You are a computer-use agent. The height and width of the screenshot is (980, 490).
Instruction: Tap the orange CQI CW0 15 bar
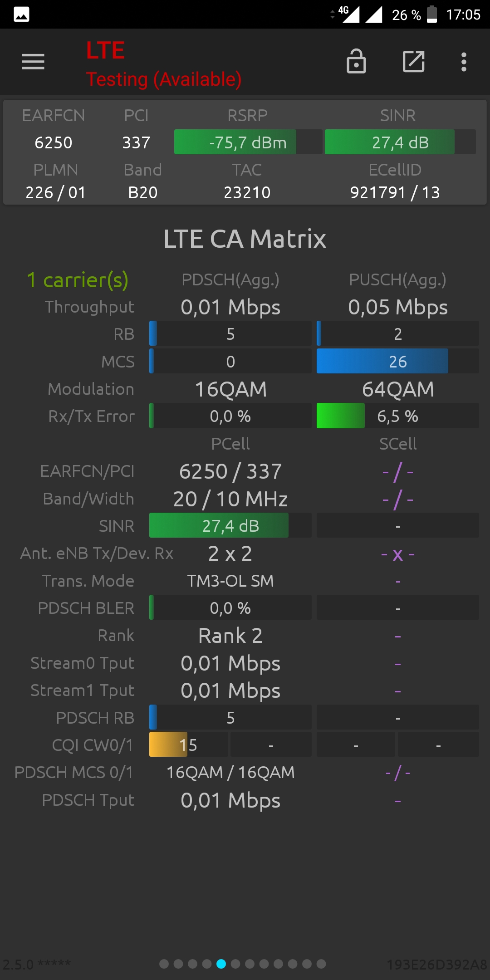point(188,745)
